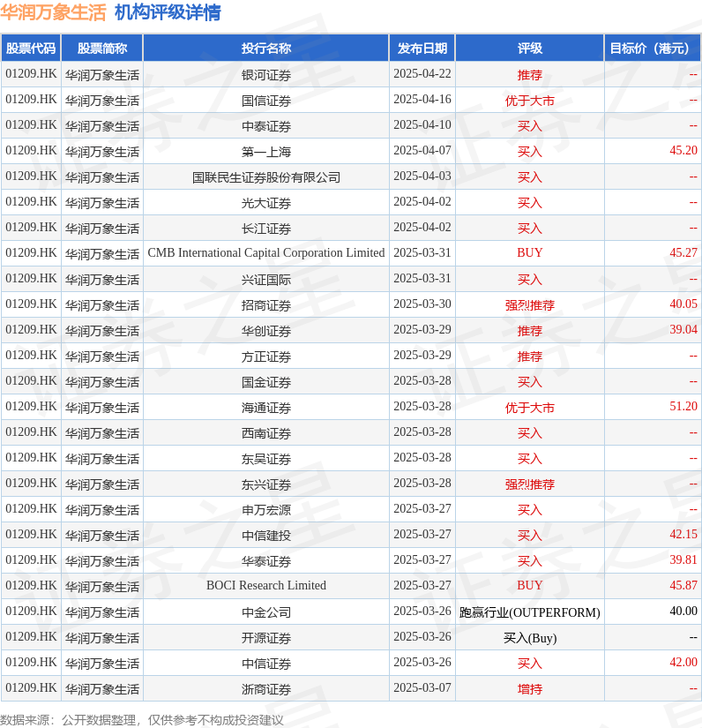The height and width of the screenshot is (728, 702).
Task: Select the 中金公司 cell
Action: pos(265,612)
